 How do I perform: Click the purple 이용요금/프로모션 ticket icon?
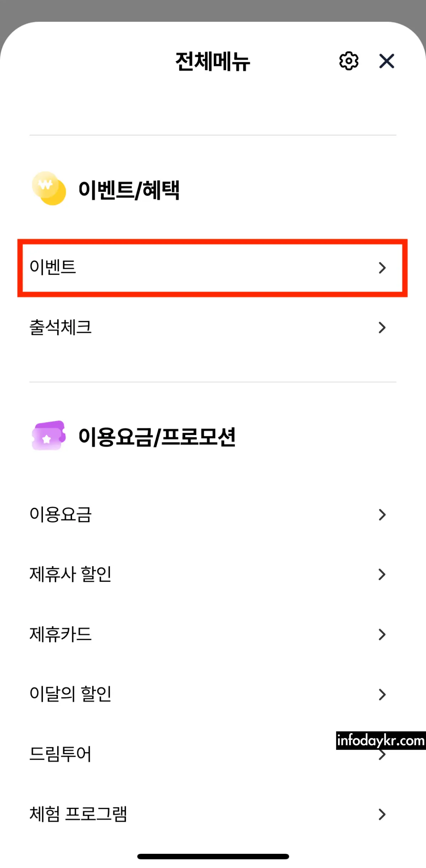49,438
